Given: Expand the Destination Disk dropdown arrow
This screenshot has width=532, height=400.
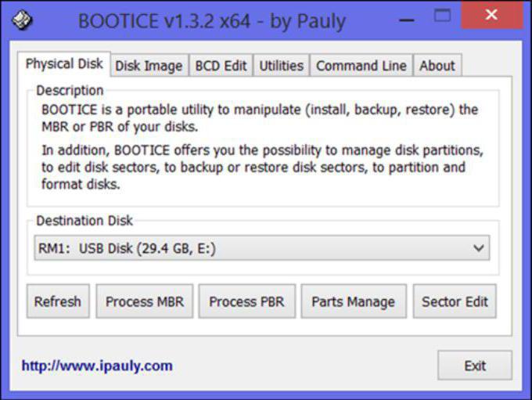Looking at the screenshot, I should tap(478, 248).
